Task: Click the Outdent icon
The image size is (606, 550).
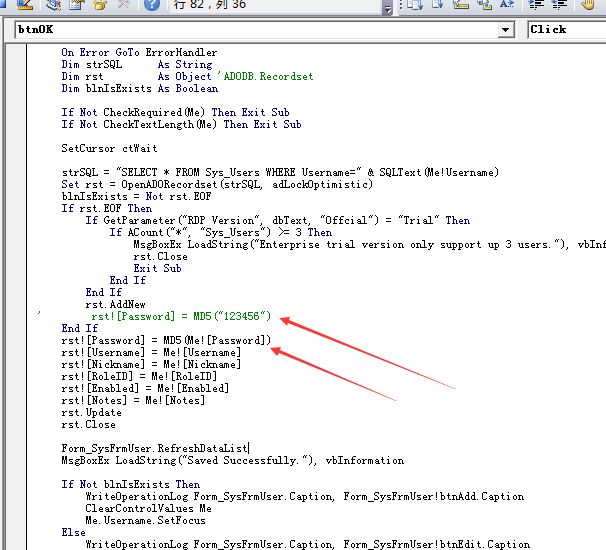Action: pyautogui.click(x=559, y=4)
